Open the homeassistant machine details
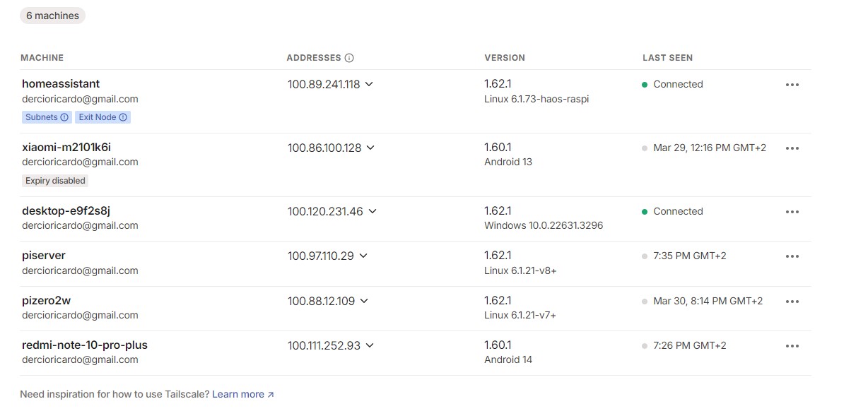This screenshot has height=411, width=868. (61, 84)
